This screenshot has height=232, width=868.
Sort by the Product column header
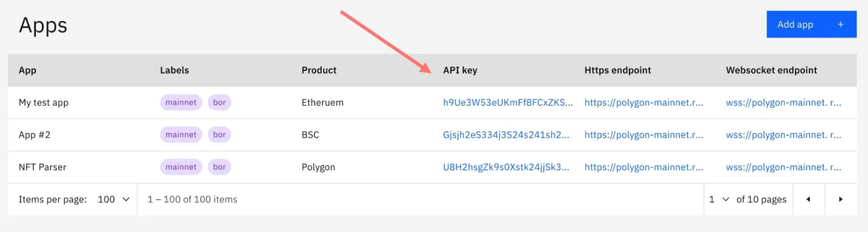click(x=319, y=70)
